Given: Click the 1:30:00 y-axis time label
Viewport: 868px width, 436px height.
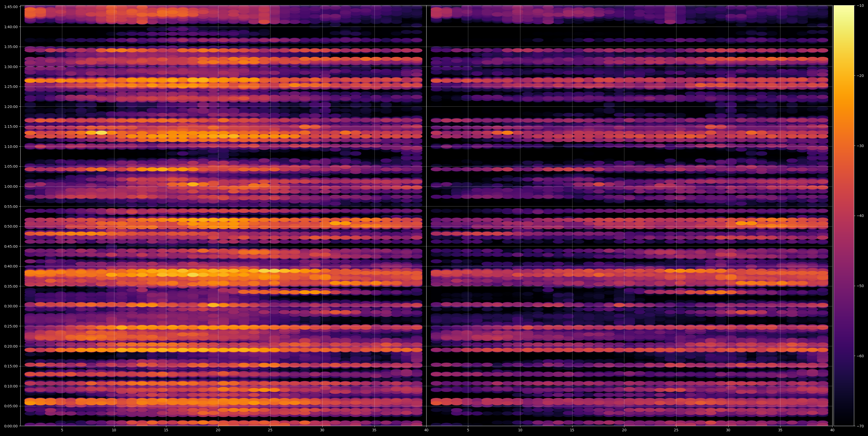Looking at the screenshot, I should tap(11, 67).
